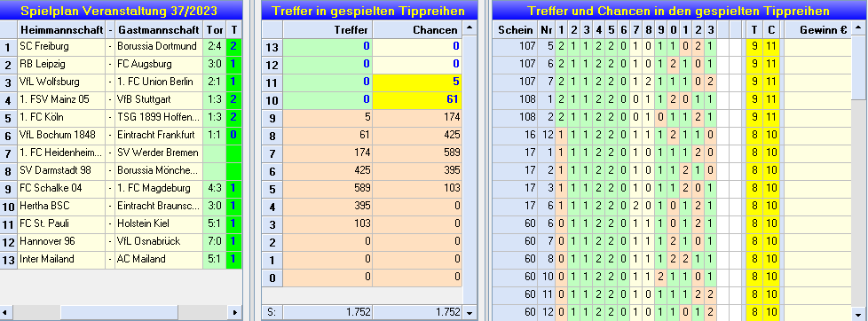Screen dimensions: 868x321
Task: Click the empty Tor cell for SV Darmstadt 98
Action: coord(214,170)
